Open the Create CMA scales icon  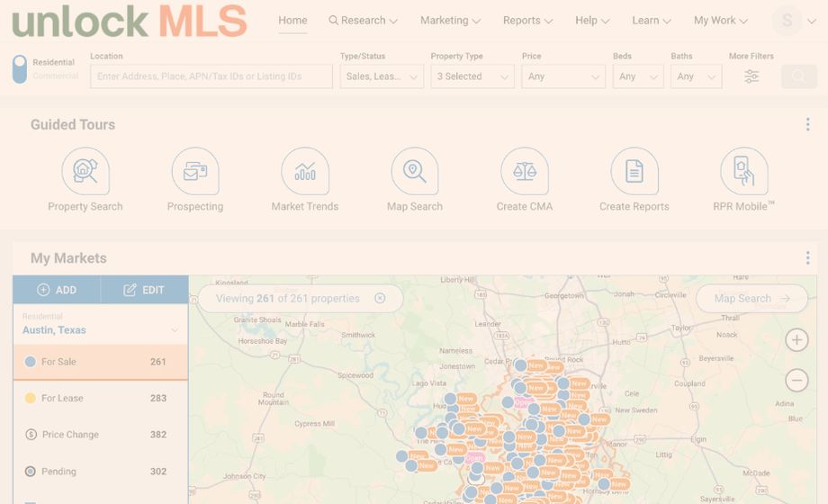click(x=525, y=171)
